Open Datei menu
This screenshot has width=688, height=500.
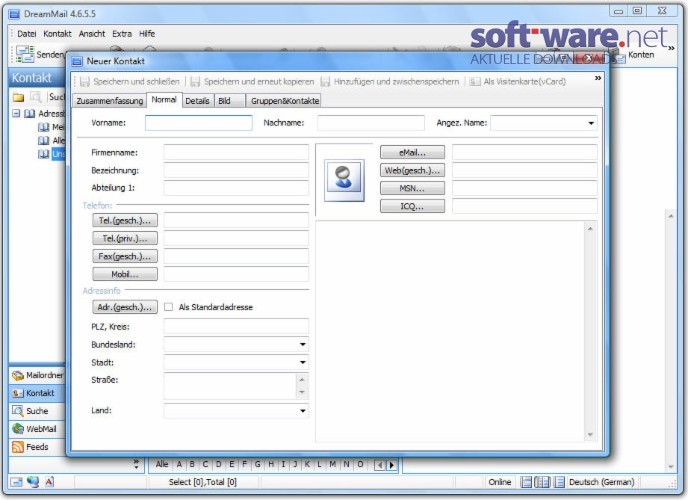pos(27,34)
